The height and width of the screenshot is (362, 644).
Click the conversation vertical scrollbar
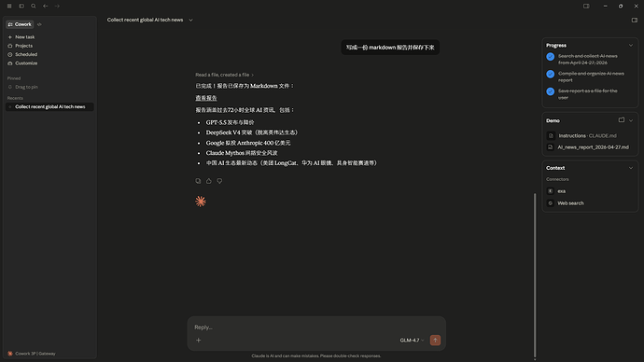click(535, 275)
